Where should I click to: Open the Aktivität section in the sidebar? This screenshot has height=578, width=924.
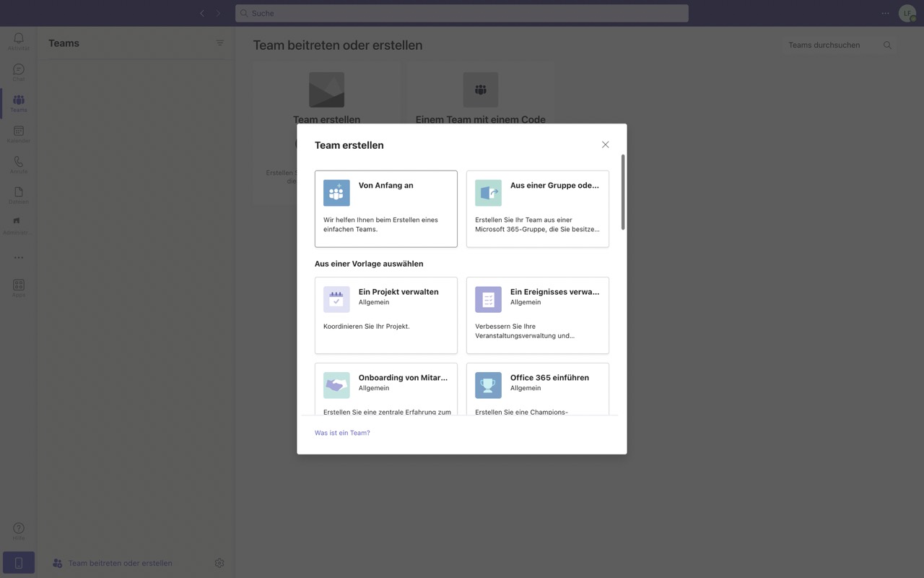point(18,40)
